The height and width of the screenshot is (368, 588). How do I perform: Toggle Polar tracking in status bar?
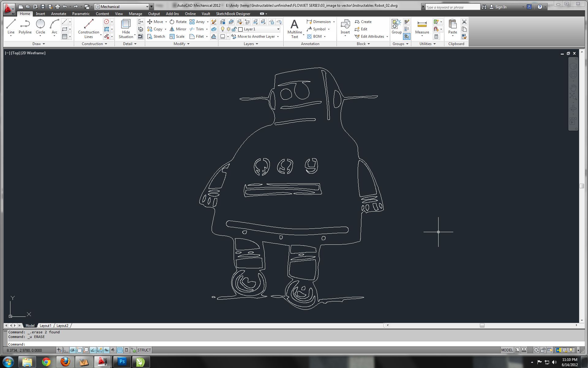[x=73, y=350]
